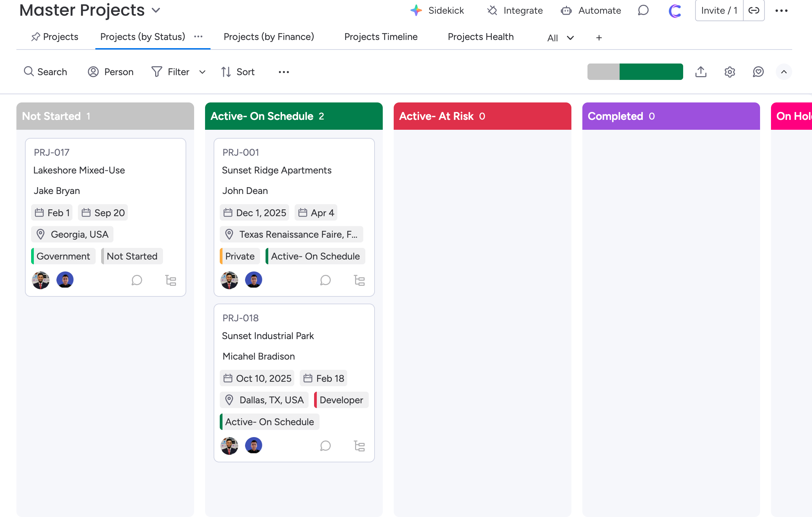Open the board discussion chat bubble
The image size is (812, 517).
click(643, 11)
